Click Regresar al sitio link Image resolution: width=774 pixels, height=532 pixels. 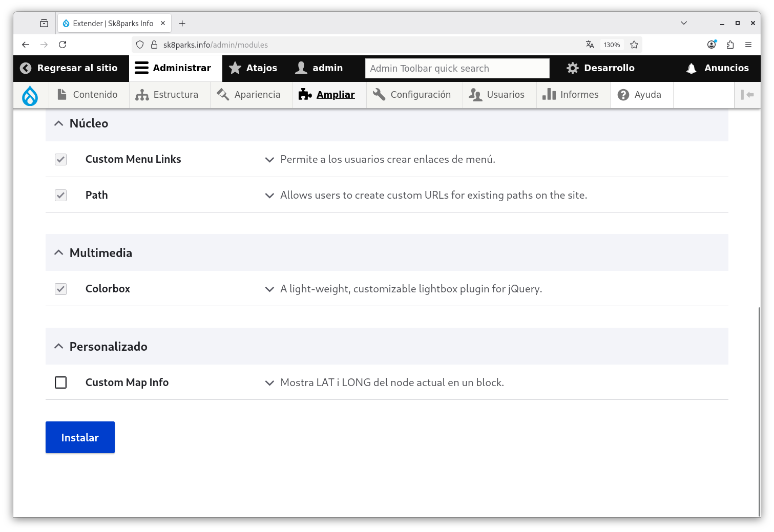pos(69,68)
